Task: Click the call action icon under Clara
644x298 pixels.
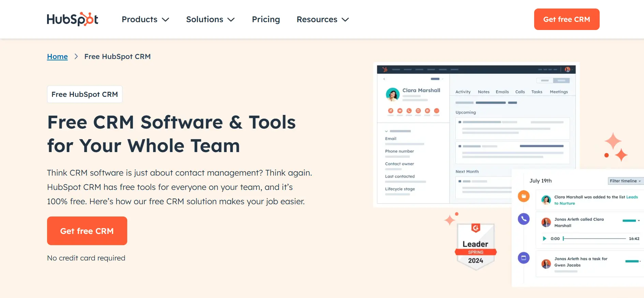Action: click(409, 110)
